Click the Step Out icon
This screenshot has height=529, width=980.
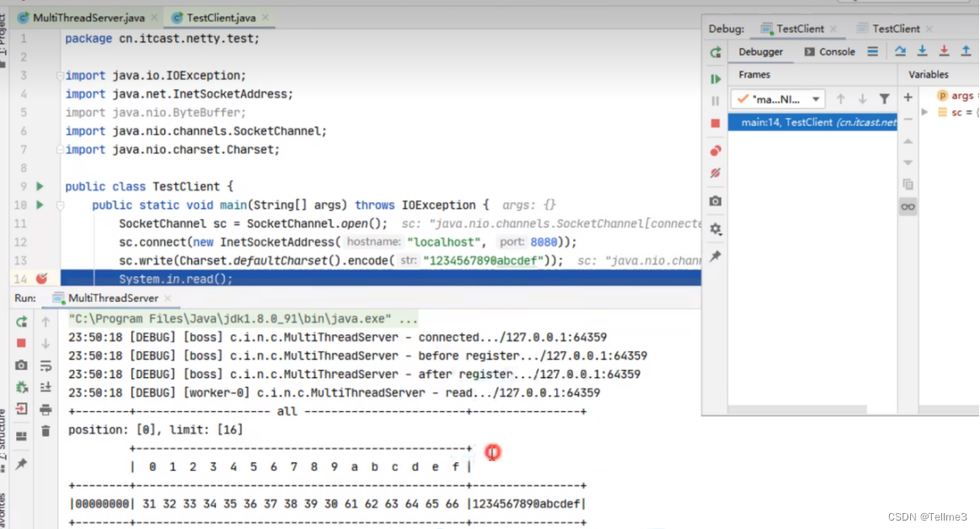pos(966,51)
